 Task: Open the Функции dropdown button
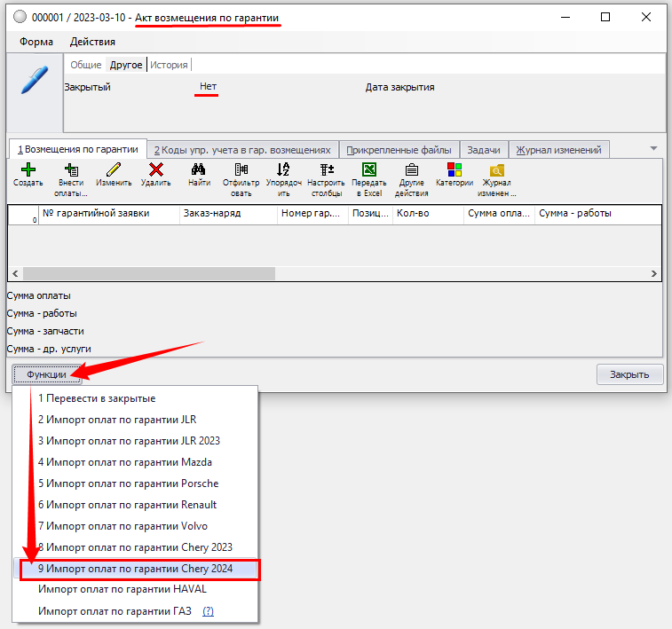pos(47,374)
